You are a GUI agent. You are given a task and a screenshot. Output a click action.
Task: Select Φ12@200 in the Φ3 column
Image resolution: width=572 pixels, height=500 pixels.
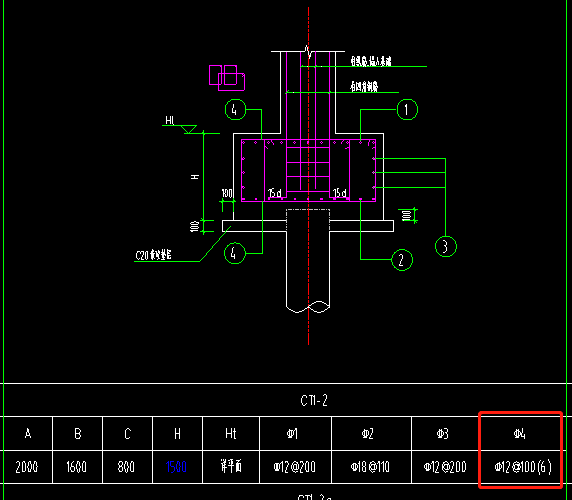pyautogui.click(x=445, y=467)
